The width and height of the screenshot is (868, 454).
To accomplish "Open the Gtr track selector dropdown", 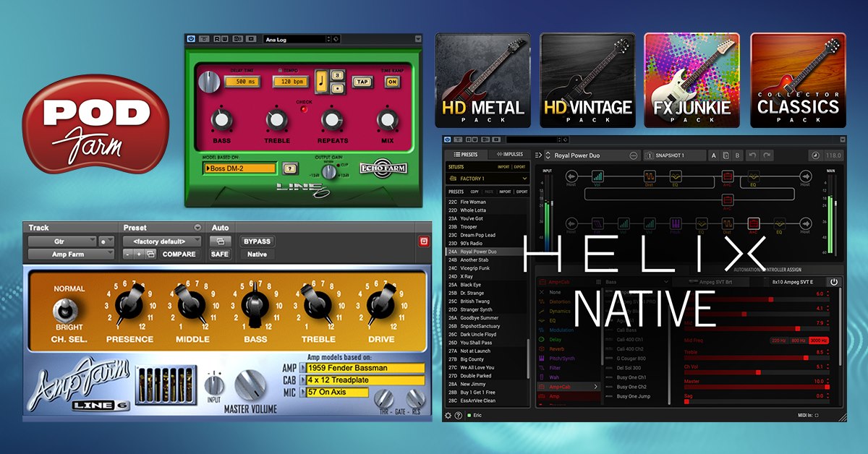I will coord(62,241).
